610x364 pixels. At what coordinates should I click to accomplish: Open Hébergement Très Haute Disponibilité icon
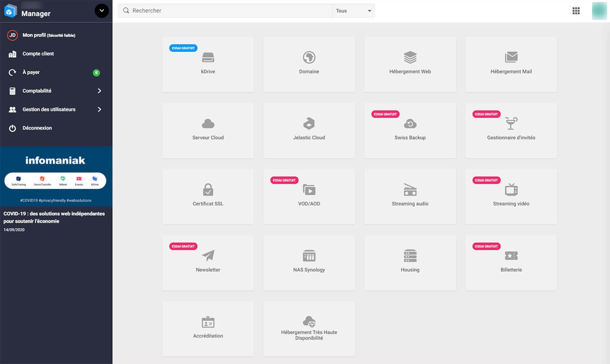pyautogui.click(x=309, y=321)
